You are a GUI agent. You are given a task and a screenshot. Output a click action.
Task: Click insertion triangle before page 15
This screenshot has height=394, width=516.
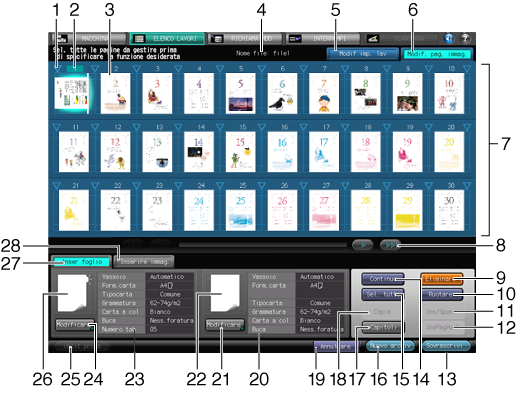[x=220, y=127]
